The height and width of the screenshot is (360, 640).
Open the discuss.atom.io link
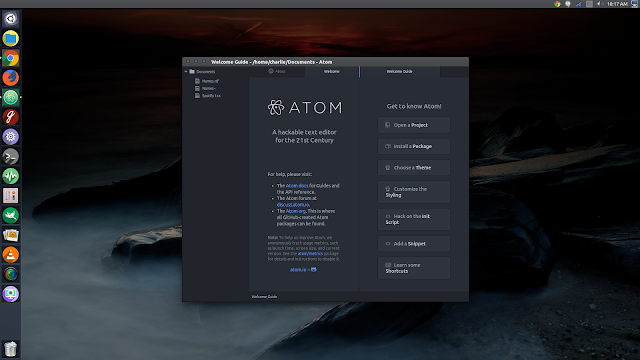click(293, 204)
